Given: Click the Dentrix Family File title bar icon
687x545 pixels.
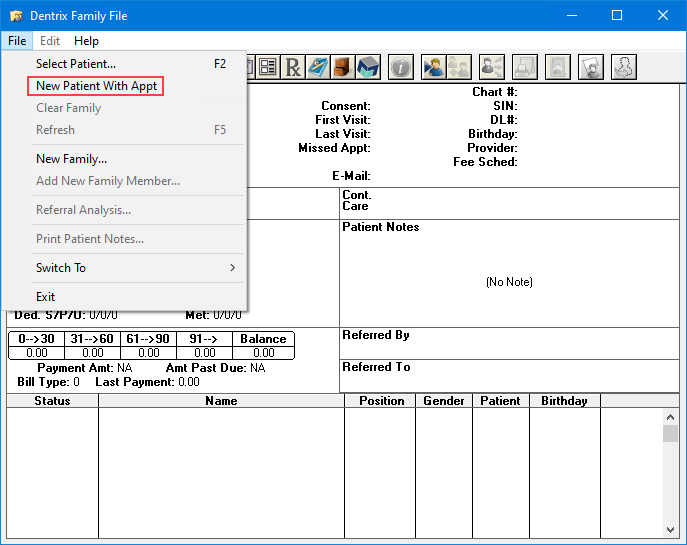Looking at the screenshot, I should (16, 16).
